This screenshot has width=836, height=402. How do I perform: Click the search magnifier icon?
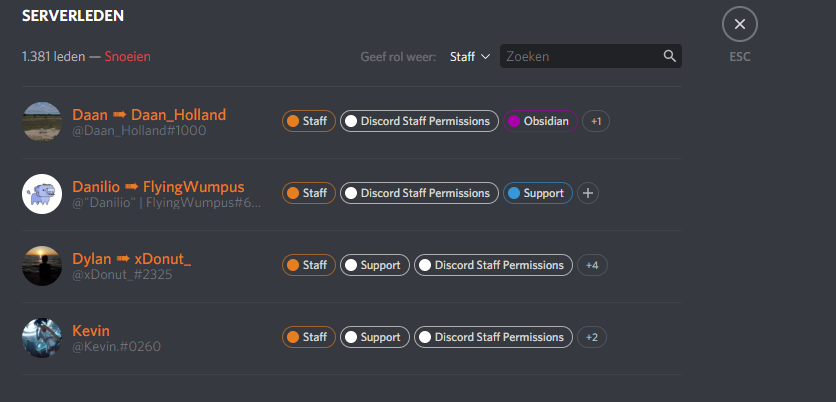pos(670,57)
